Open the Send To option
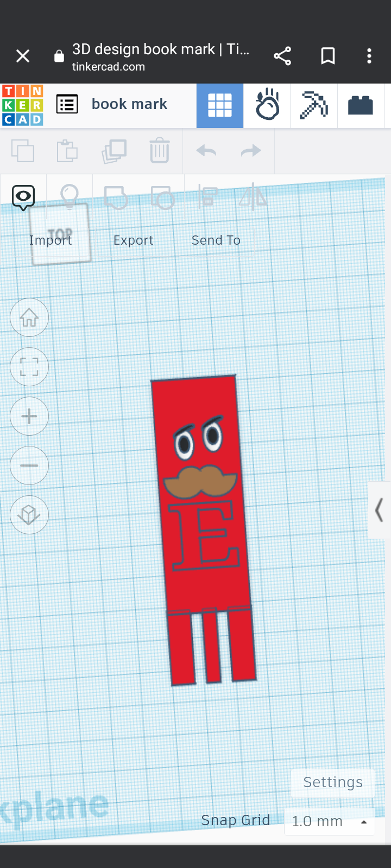391x868 pixels. (x=216, y=240)
